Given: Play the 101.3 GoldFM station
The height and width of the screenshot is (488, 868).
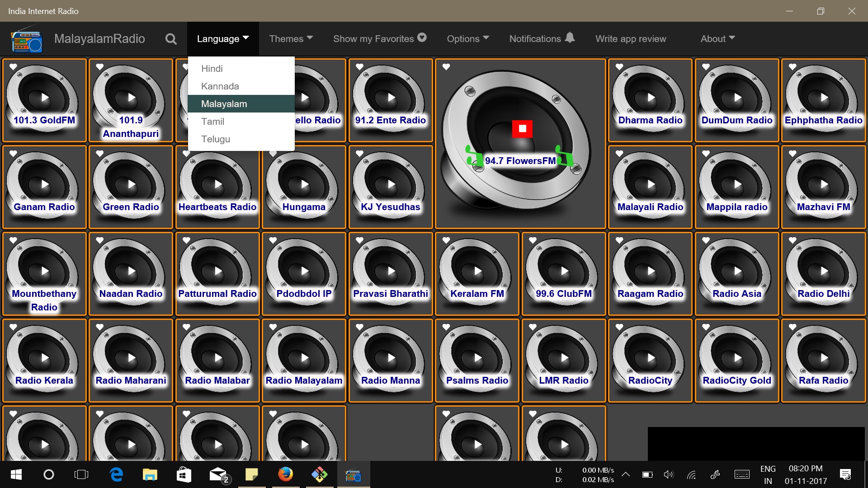Looking at the screenshot, I should [x=45, y=98].
